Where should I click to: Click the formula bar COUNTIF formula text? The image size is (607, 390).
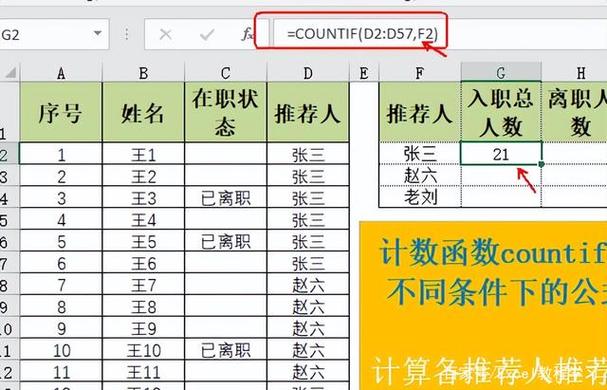pyautogui.click(x=362, y=34)
